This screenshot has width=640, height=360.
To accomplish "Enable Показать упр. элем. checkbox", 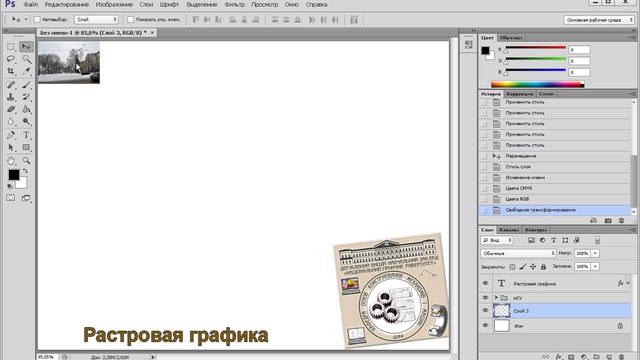I will [x=131, y=20].
